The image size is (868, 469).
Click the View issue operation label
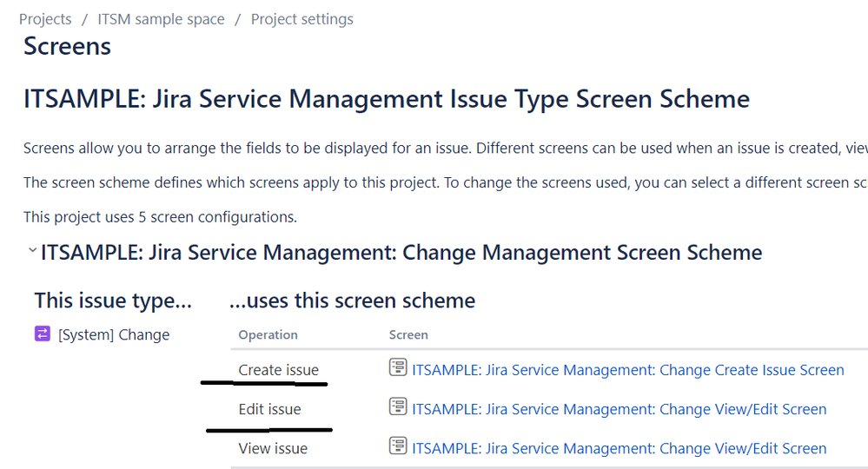coord(273,448)
